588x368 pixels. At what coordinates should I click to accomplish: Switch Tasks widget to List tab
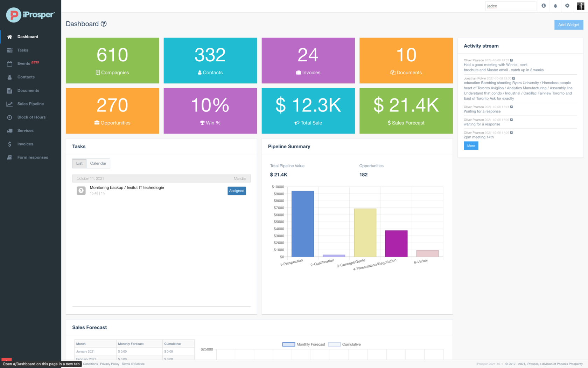[79, 163]
